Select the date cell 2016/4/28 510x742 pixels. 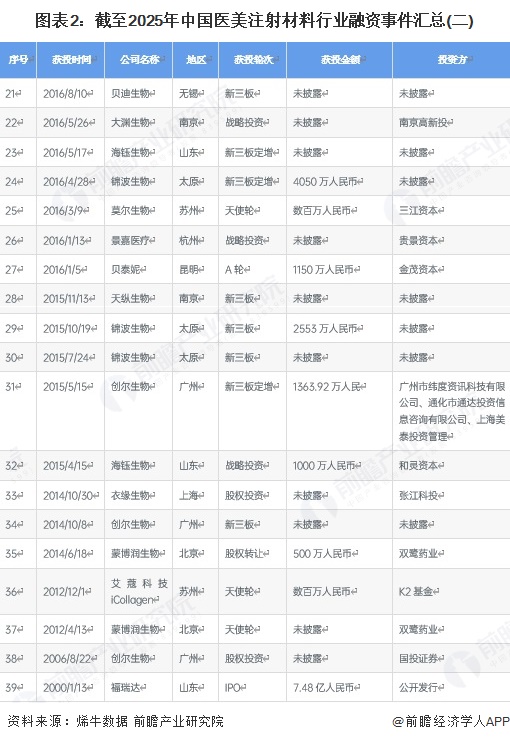[69, 182]
